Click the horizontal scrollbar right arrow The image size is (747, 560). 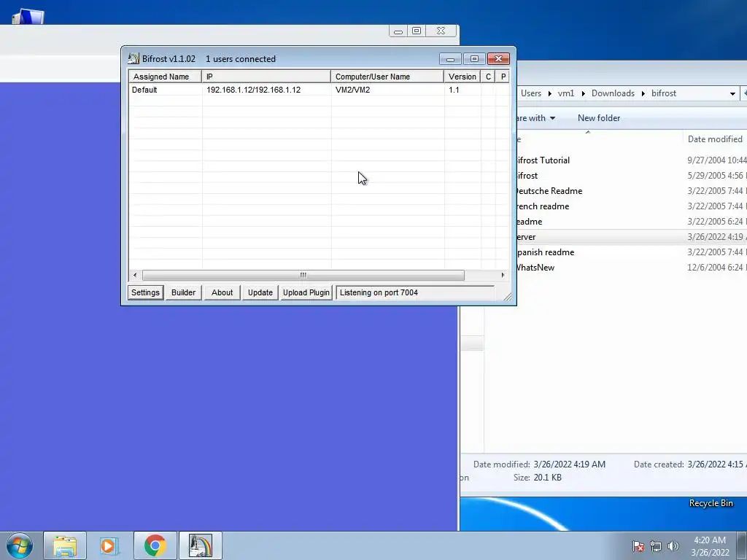[503, 275]
